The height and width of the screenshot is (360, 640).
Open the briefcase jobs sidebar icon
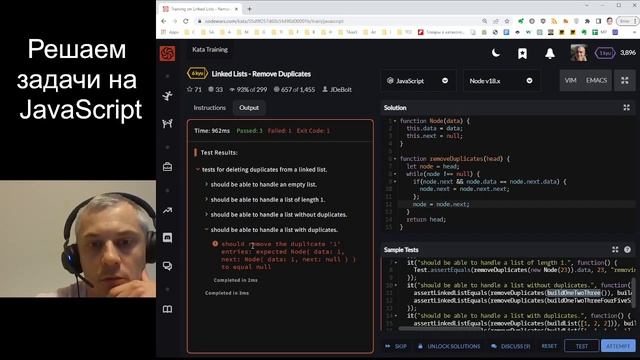167,167
